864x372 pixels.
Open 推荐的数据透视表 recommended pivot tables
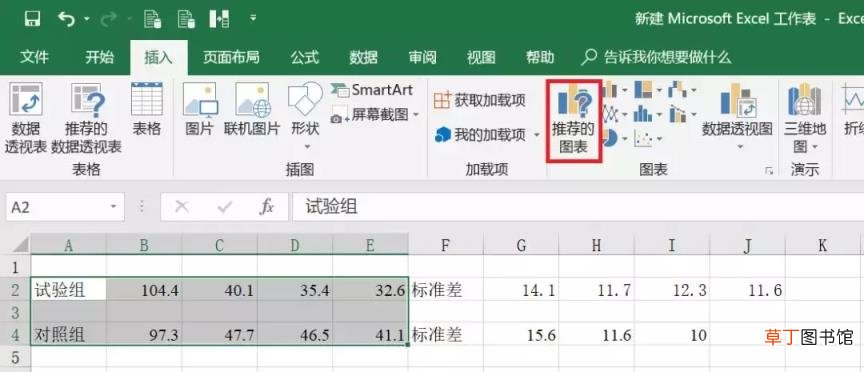point(87,117)
